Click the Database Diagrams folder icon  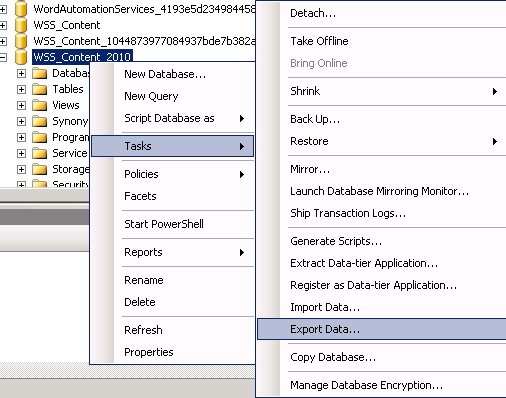coord(40,73)
